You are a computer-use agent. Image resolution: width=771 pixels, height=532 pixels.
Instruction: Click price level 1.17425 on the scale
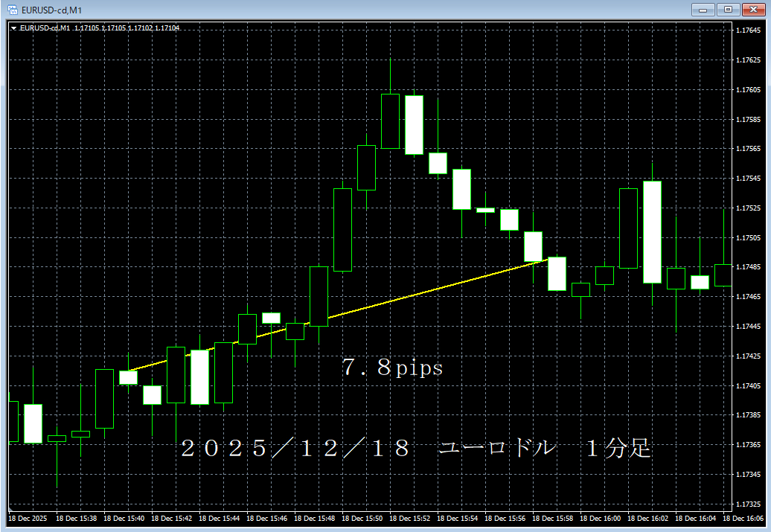click(748, 356)
